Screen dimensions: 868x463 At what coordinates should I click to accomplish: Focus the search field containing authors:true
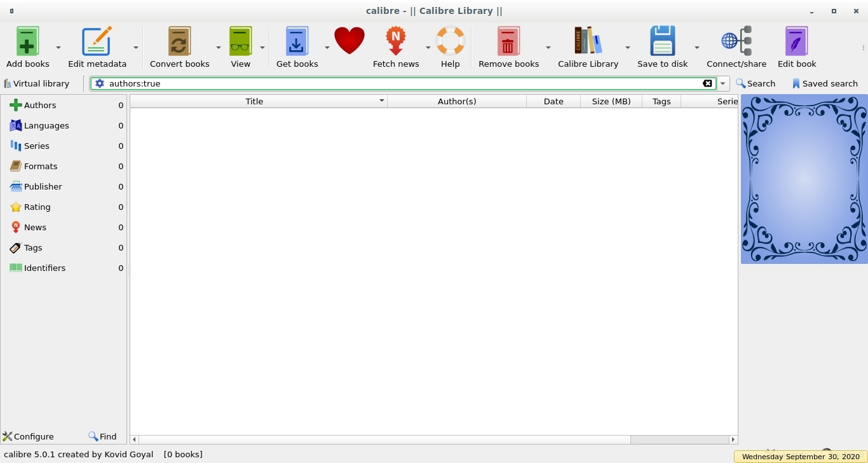tap(403, 83)
